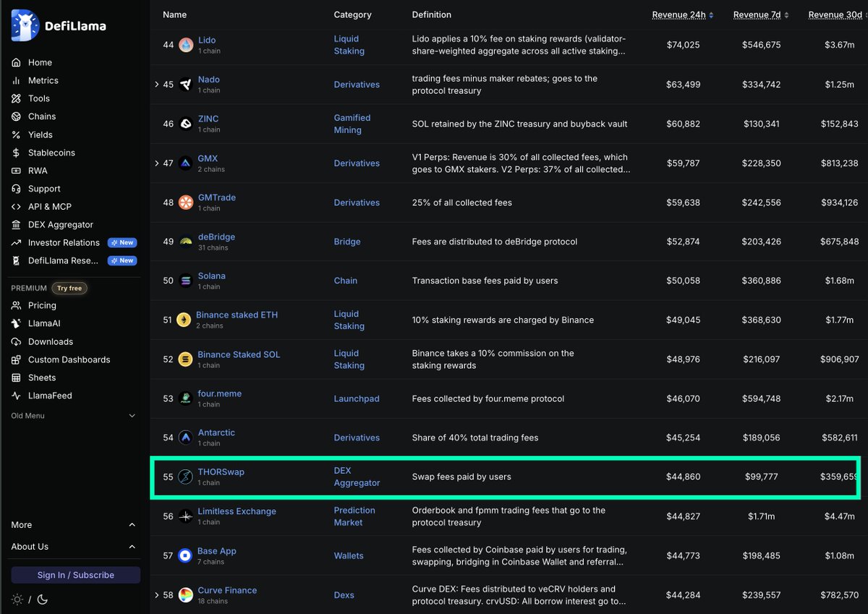The image size is (868, 614).
Task: Click the Category column header
Action: 353,14
